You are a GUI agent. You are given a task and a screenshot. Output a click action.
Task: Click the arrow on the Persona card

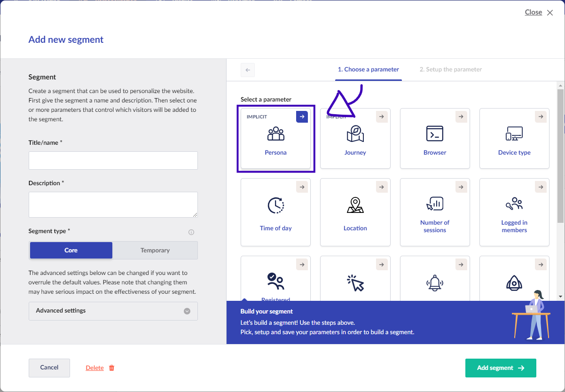tap(302, 117)
